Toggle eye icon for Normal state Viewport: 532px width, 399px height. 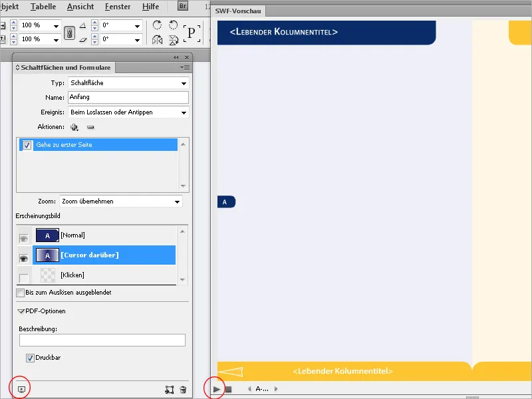(x=23, y=239)
